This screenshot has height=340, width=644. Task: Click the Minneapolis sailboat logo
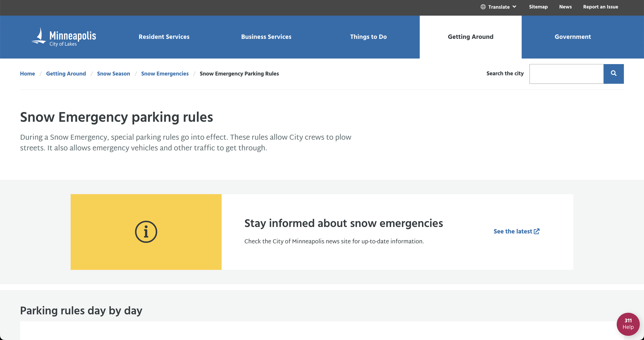[x=39, y=36]
